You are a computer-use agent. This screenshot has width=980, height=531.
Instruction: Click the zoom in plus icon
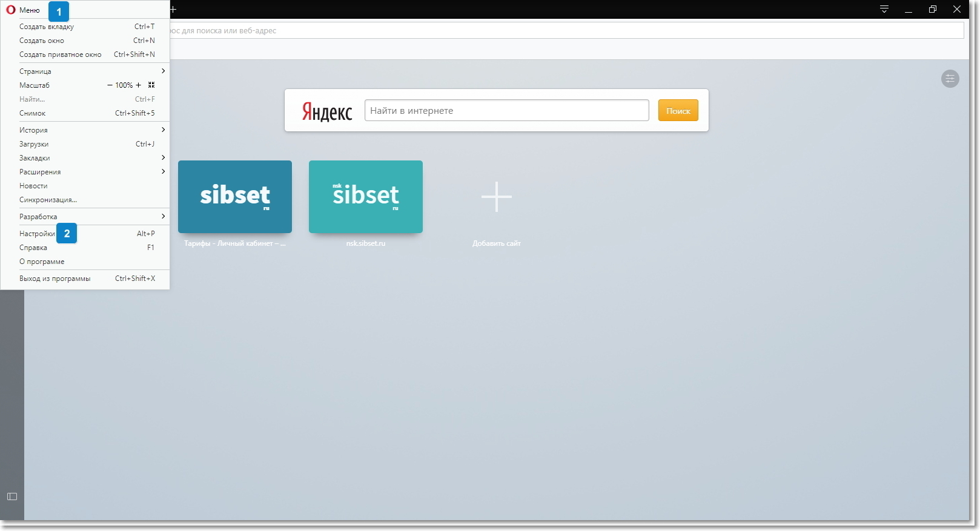click(138, 85)
